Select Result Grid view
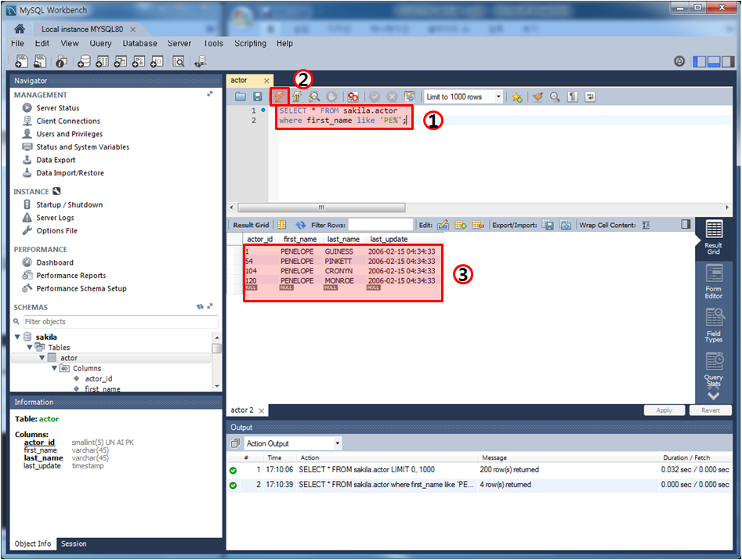Screen dimensions: 742x560 click(714, 238)
